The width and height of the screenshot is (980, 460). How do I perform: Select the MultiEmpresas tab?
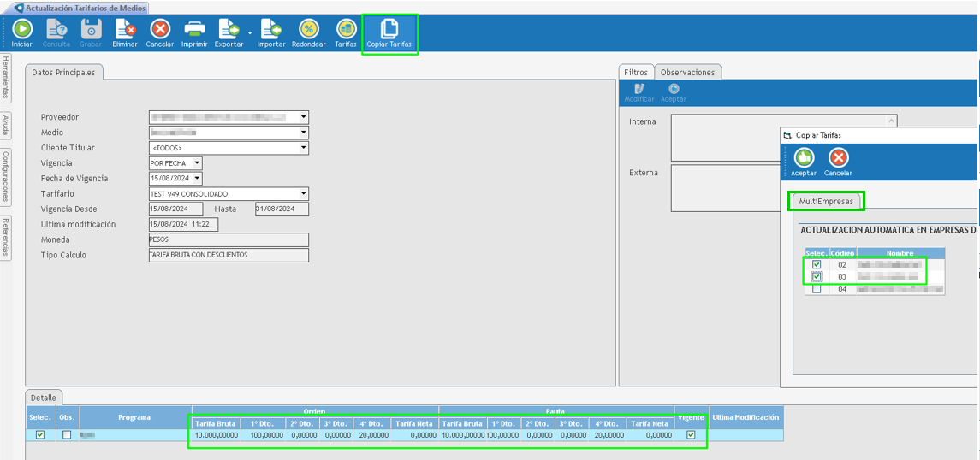click(x=826, y=201)
